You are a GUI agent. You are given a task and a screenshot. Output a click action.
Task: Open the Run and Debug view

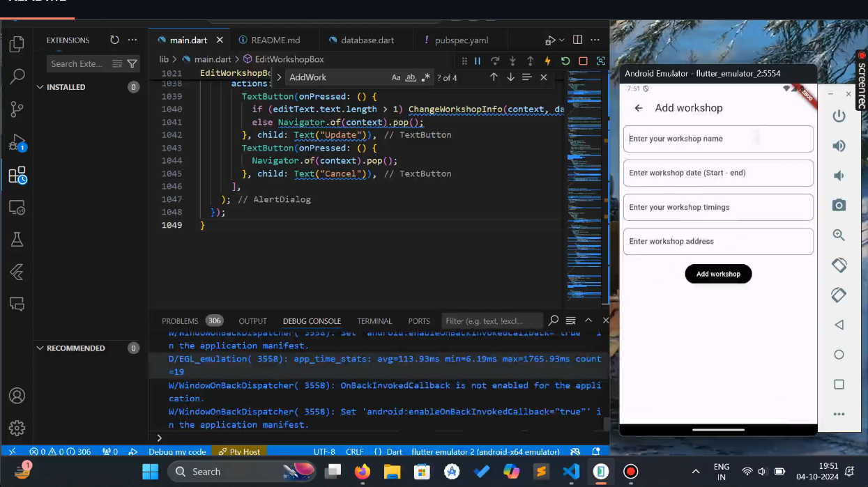tap(17, 142)
